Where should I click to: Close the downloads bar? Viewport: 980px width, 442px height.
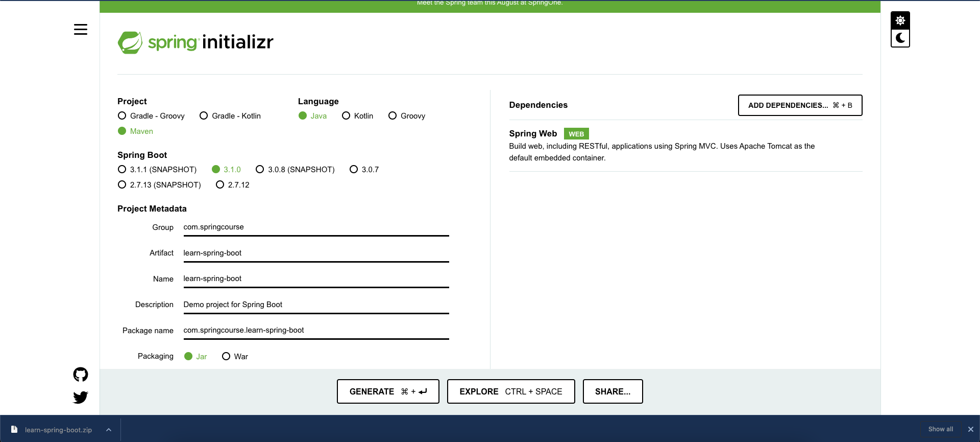pos(971,429)
